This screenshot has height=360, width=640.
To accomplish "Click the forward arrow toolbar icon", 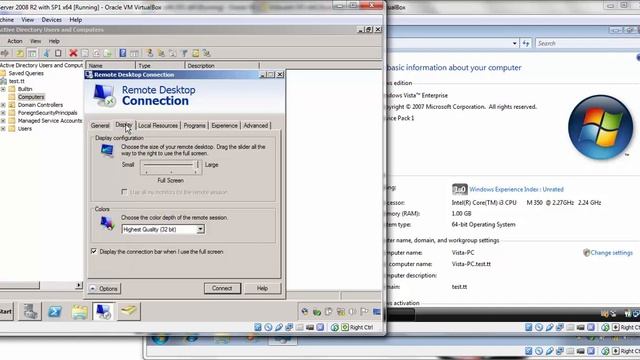I will [x=5, y=53].
